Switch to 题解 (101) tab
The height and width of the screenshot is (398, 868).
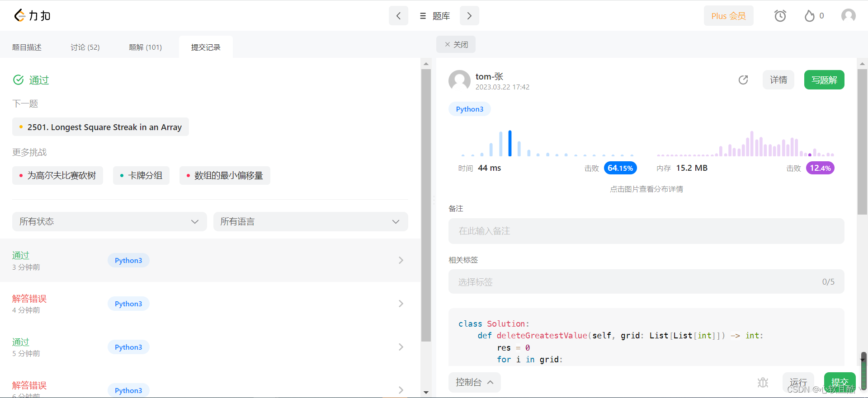click(145, 47)
